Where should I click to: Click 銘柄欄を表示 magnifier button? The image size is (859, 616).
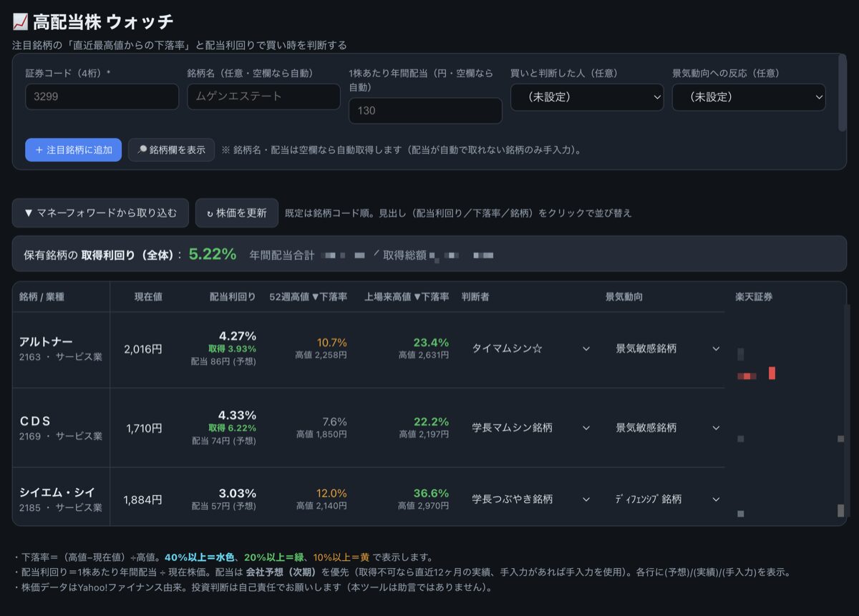pos(171,150)
